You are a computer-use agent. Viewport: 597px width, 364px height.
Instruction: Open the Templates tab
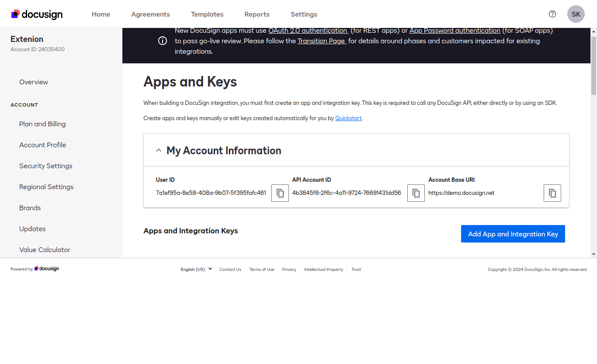(x=207, y=14)
